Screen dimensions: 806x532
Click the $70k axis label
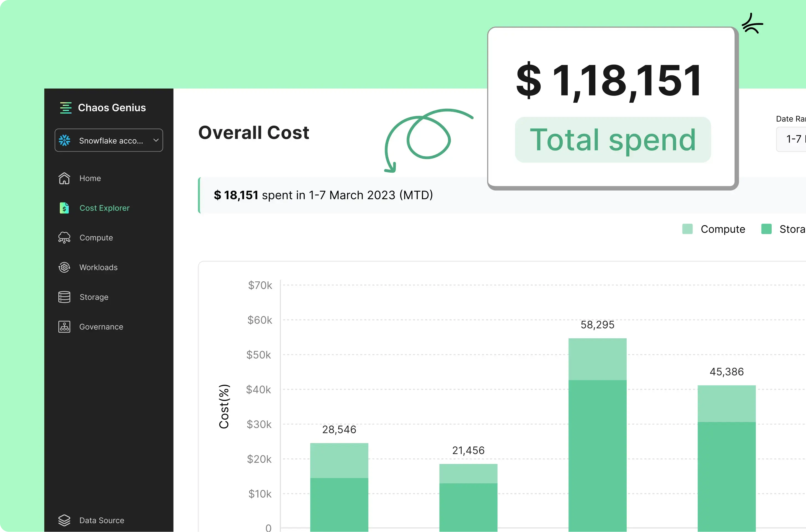point(260,285)
